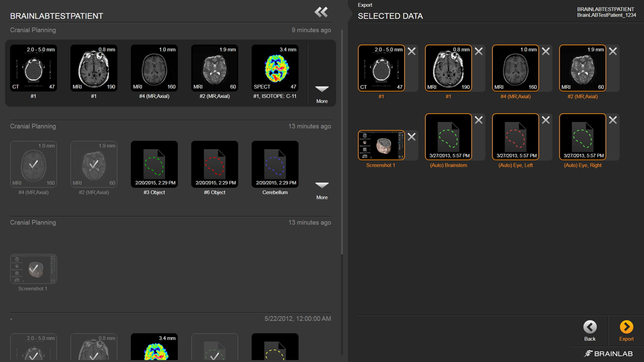Deselect checked 0.8 mm dataset at bottom

click(94, 347)
